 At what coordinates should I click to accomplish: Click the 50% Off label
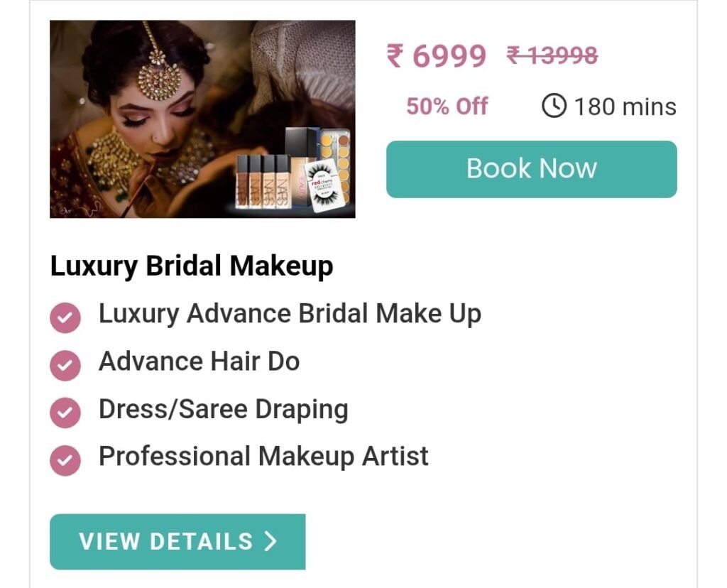(447, 107)
